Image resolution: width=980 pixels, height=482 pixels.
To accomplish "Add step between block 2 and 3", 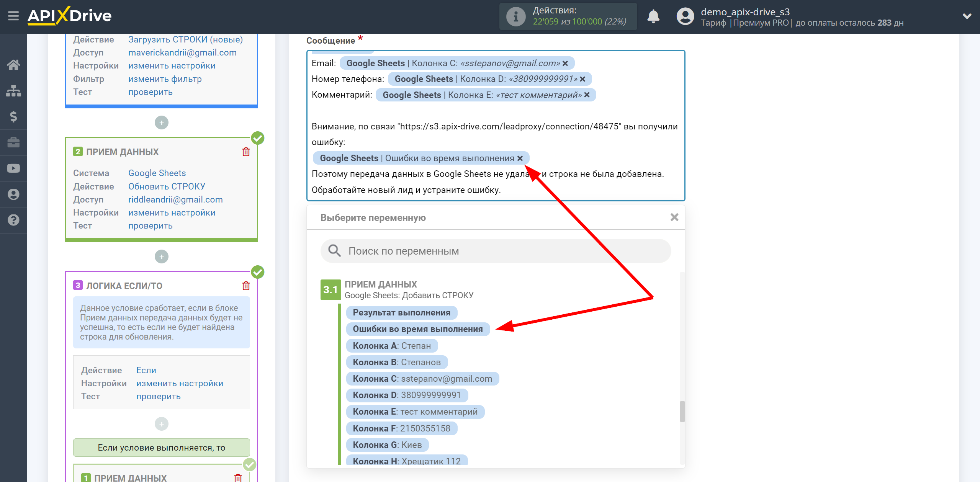I will [162, 257].
